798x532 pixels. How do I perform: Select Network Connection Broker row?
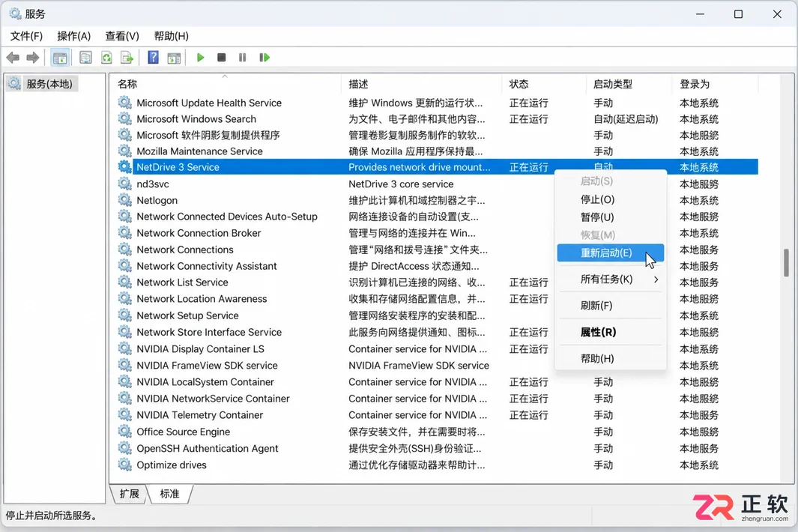[438, 232]
